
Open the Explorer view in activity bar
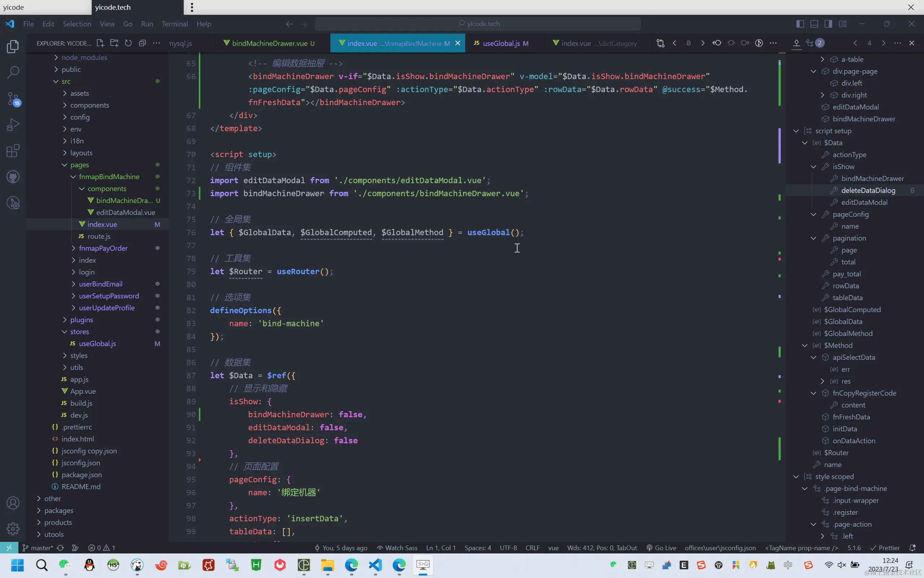[13, 47]
